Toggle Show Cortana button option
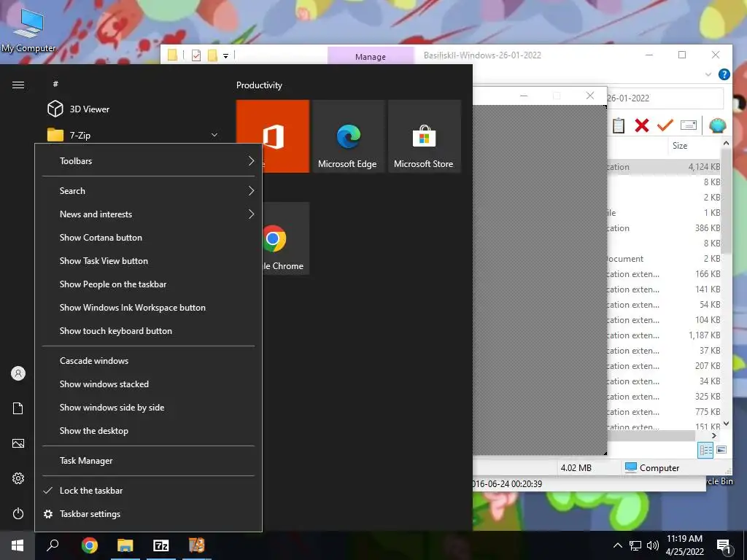 pos(149,238)
